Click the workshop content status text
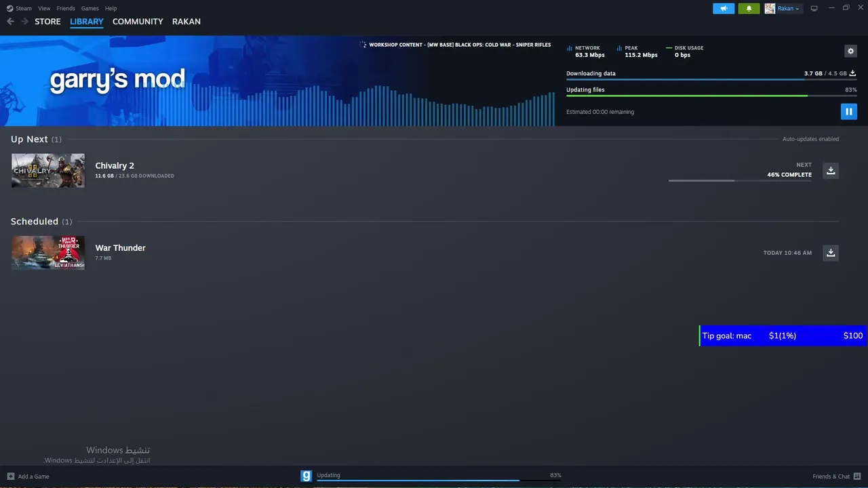The image size is (868, 488). coord(460,45)
